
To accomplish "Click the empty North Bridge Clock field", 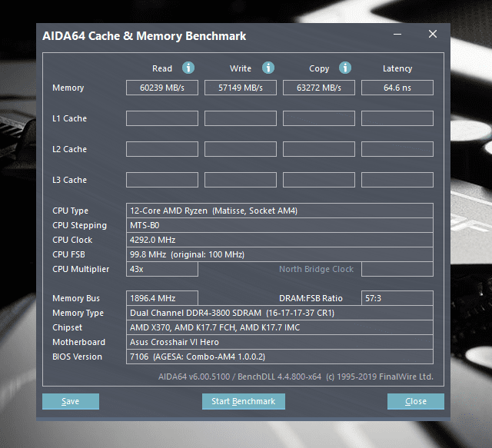I will point(397,269).
